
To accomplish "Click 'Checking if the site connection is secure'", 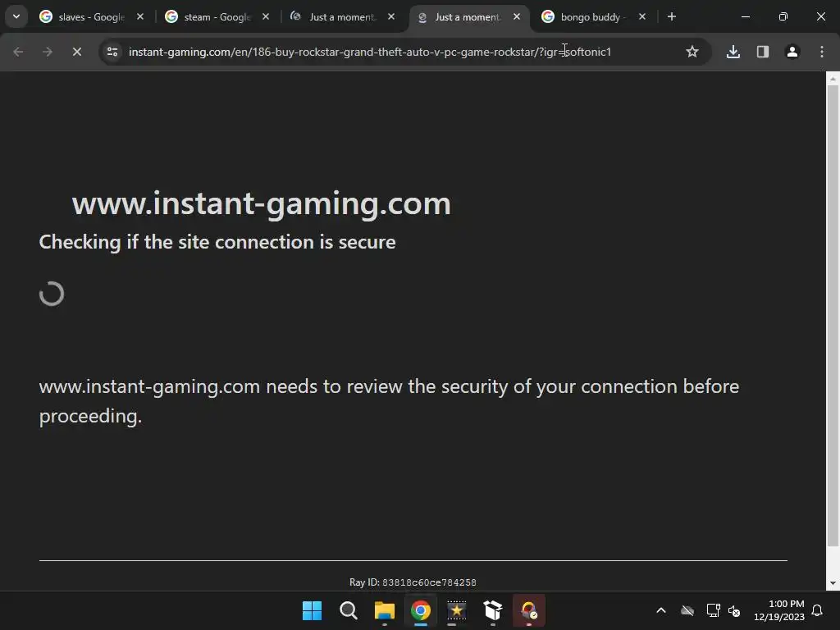I will [217, 242].
